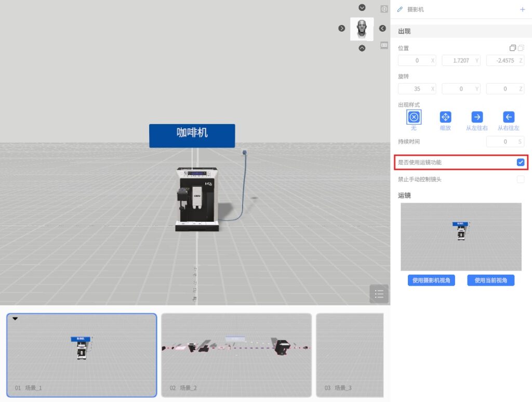Choose the 缩放 zoom appearance style

click(445, 117)
